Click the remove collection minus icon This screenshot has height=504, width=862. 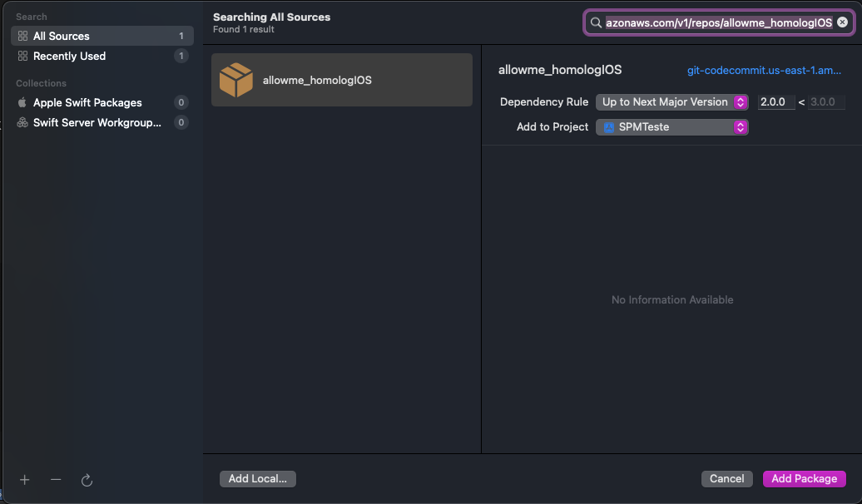(56, 480)
